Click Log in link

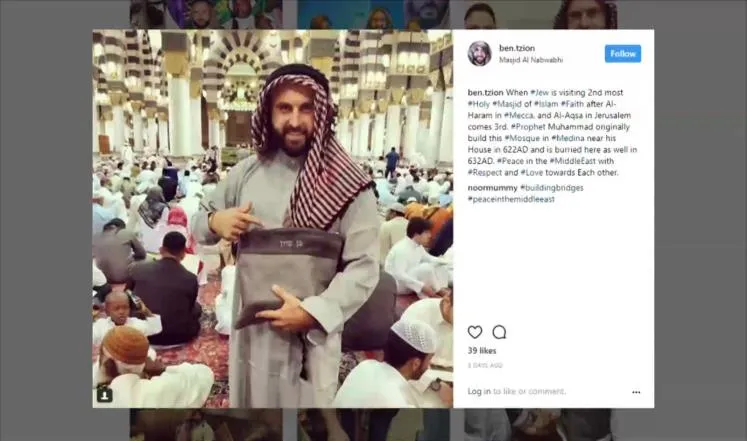point(479,391)
